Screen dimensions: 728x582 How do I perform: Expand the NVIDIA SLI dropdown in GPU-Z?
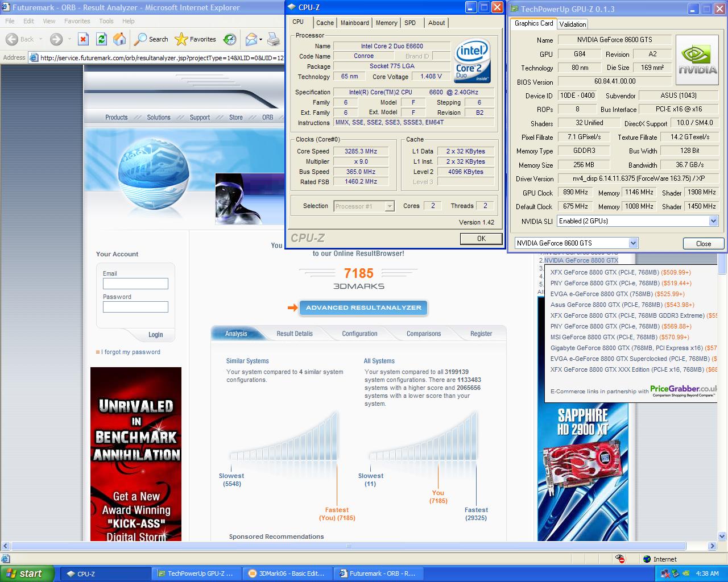(x=713, y=221)
